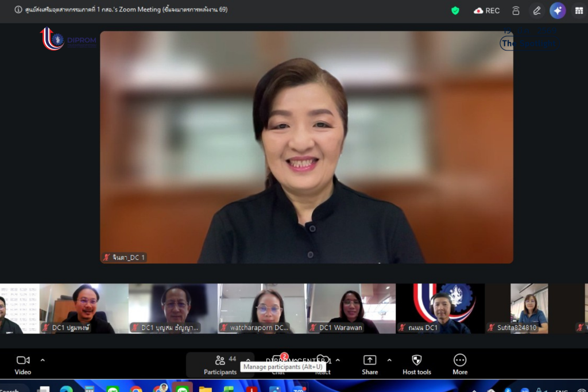The image size is (588, 392).
Task: Click the cloud recording REC indicator
Action: [x=487, y=10]
